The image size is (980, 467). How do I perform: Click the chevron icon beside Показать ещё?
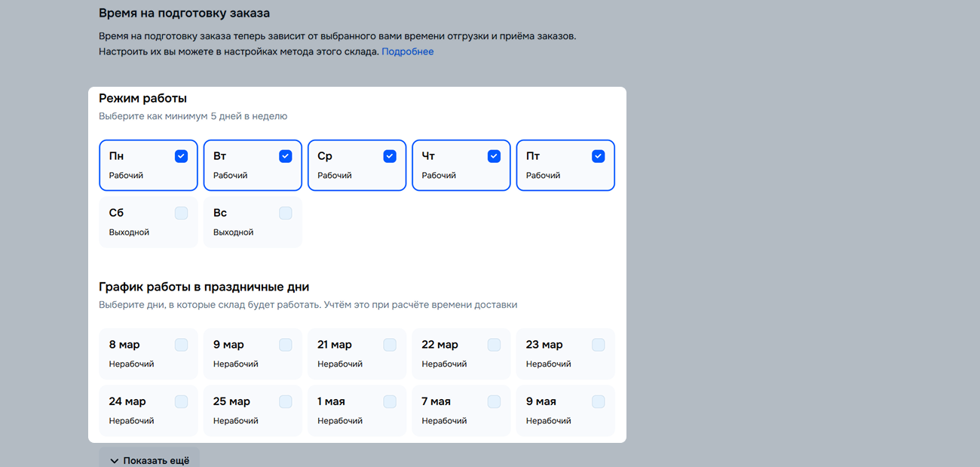pyautogui.click(x=115, y=460)
